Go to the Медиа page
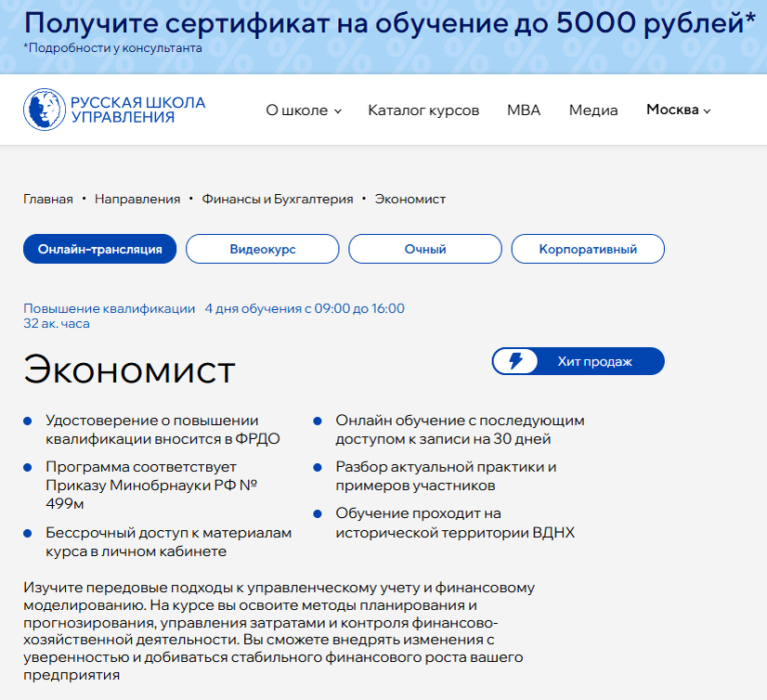This screenshot has height=700, width=767. [593, 110]
